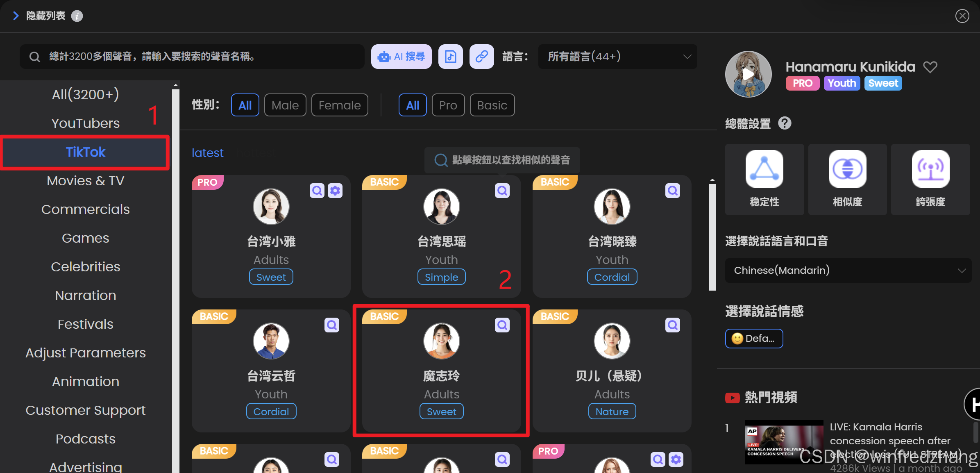The width and height of the screenshot is (980, 473).
Task: Click the voice grid vertical scrollbar
Action: (712, 237)
